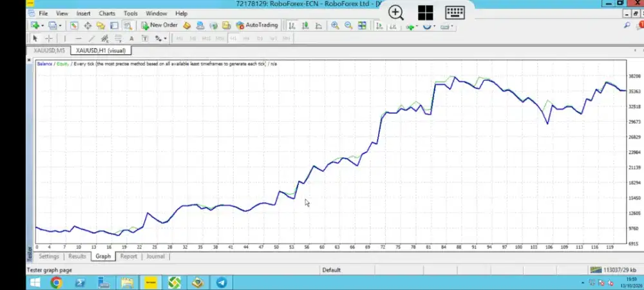Open Telegram from the taskbar
Viewport: 644px width, 290px height.
tap(222, 283)
